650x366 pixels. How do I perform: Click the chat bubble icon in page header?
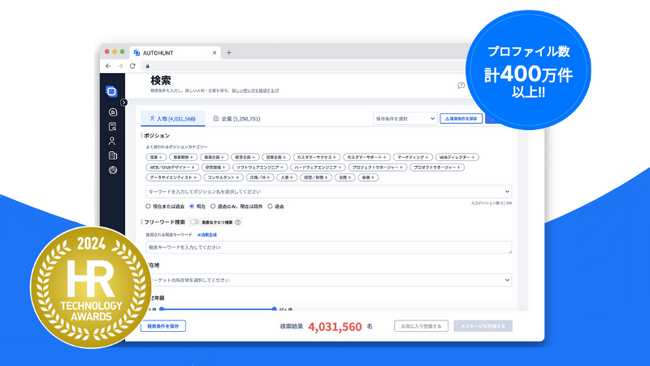(461, 85)
